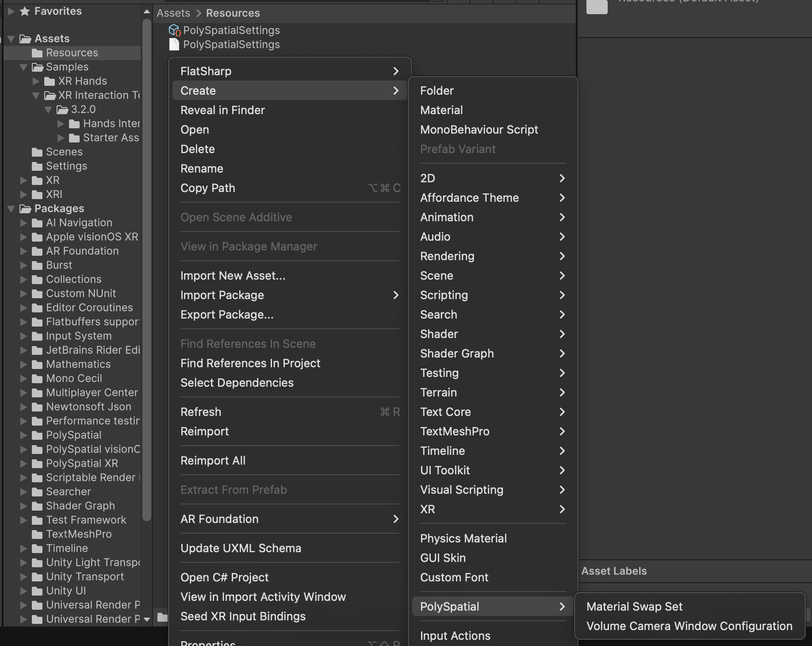Select Delete in the context menu
The image size is (812, 646).
click(x=290, y=149)
